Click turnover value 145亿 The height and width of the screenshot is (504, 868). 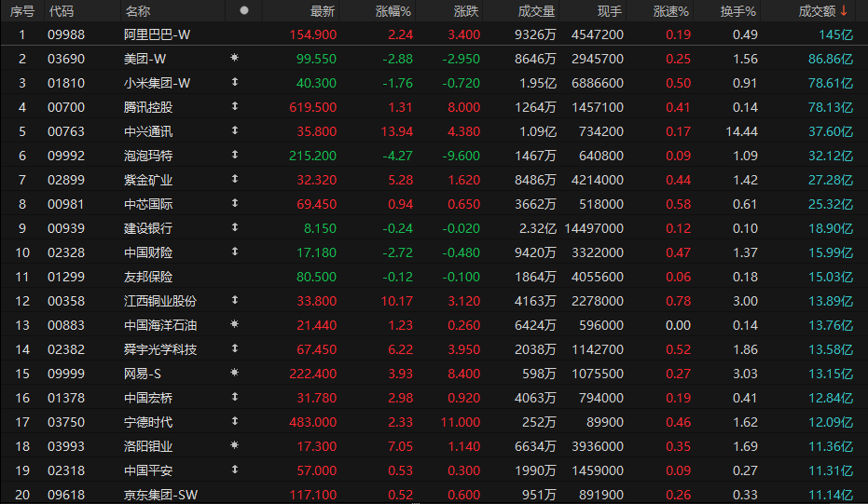pos(836,34)
